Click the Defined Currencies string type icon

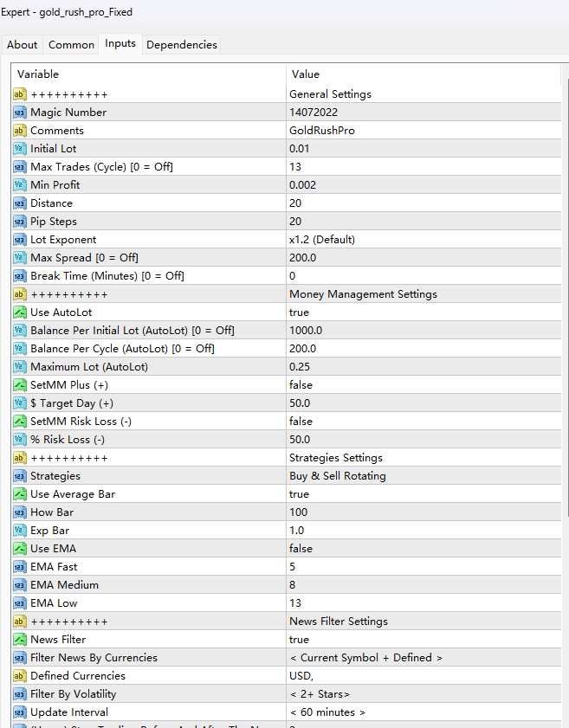[20, 676]
